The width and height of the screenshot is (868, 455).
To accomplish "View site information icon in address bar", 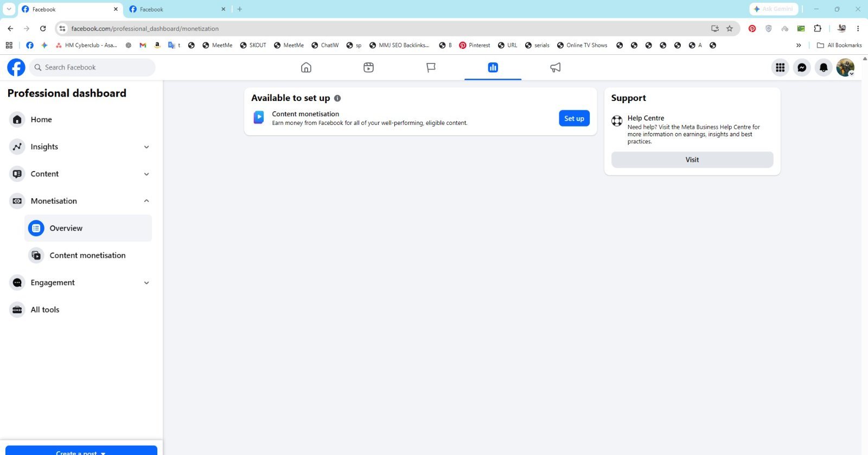I will pos(62,28).
